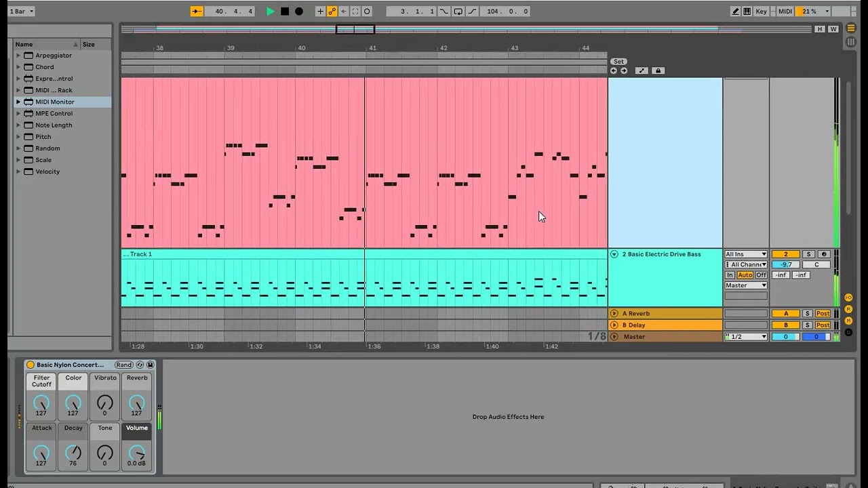This screenshot has width=868, height=488.
Task: Set track monitoring to Off
Action: tap(762, 275)
